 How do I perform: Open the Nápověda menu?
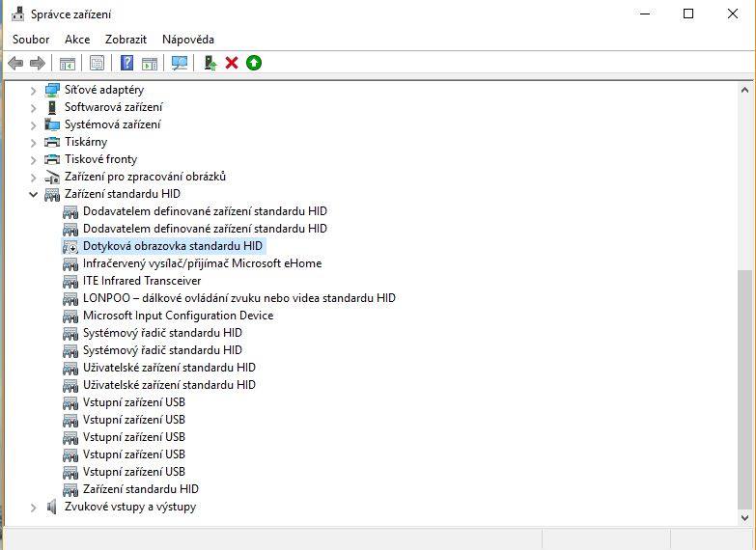188,40
